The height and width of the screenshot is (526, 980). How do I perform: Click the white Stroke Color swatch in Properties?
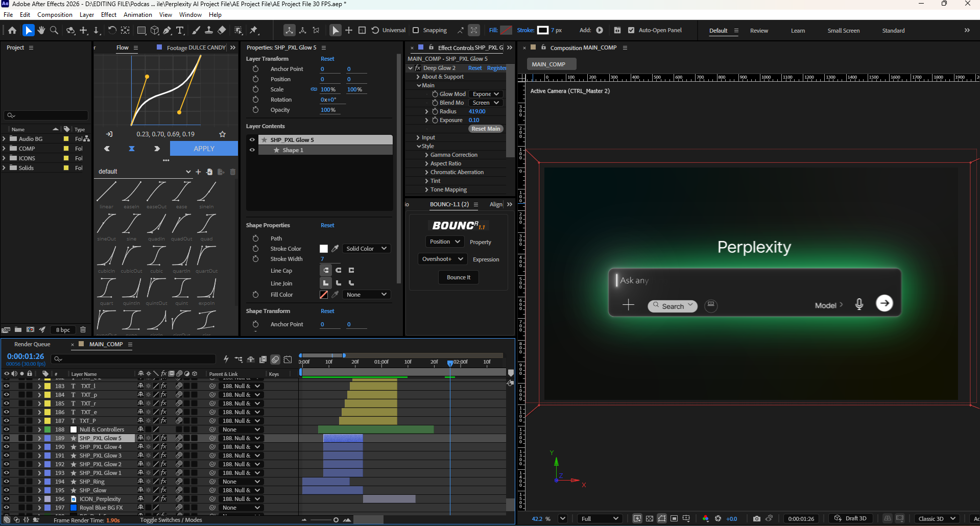[324, 249]
